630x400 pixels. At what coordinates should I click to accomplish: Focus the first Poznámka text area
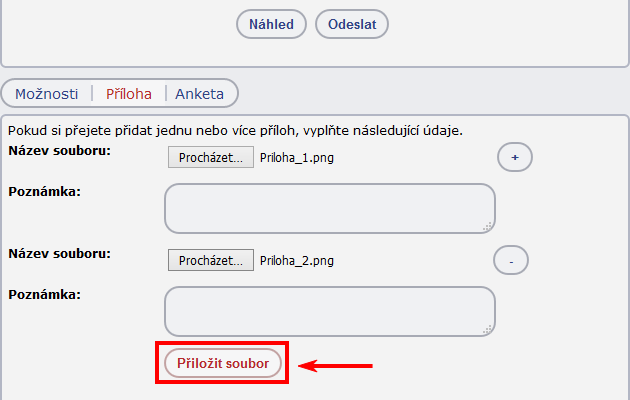[330, 208]
